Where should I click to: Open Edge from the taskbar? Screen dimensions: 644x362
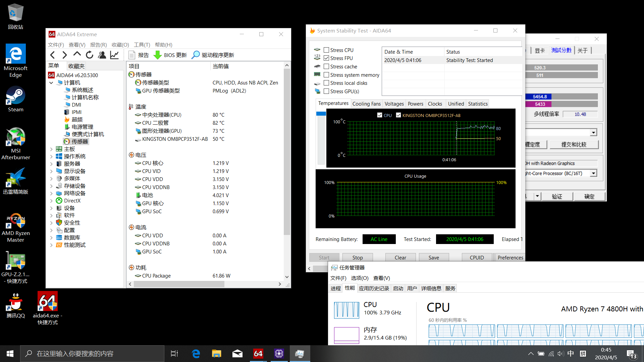(x=196, y=354)
